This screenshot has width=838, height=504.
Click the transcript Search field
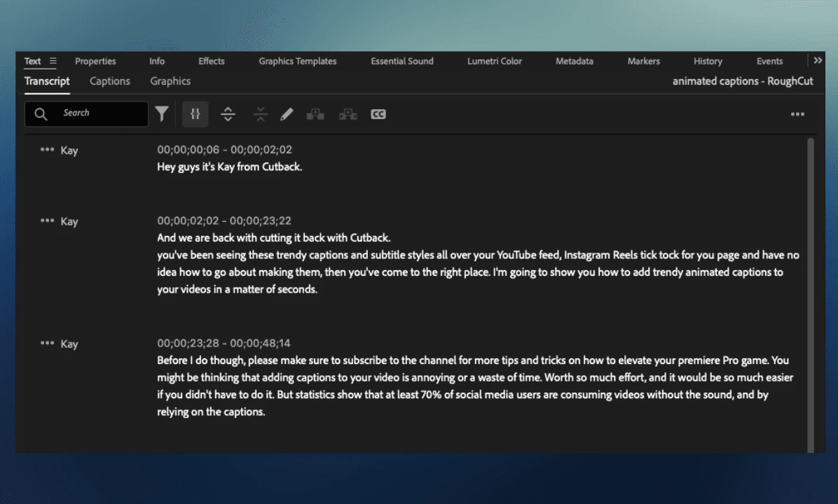87,113
